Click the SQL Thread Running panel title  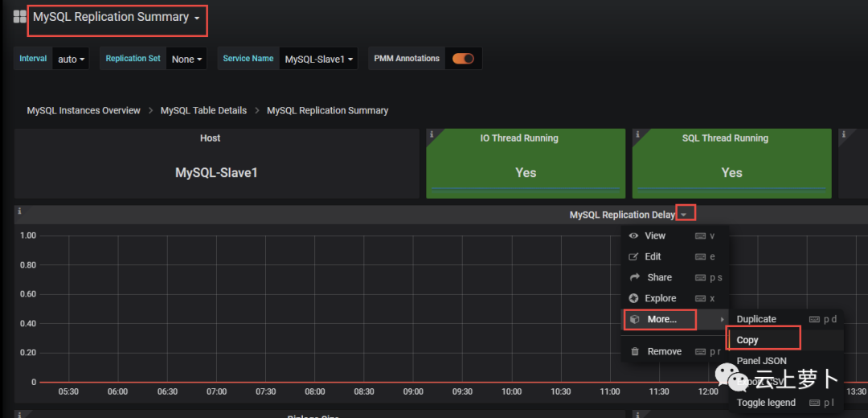pyautogui.click(x=725, y=137)
